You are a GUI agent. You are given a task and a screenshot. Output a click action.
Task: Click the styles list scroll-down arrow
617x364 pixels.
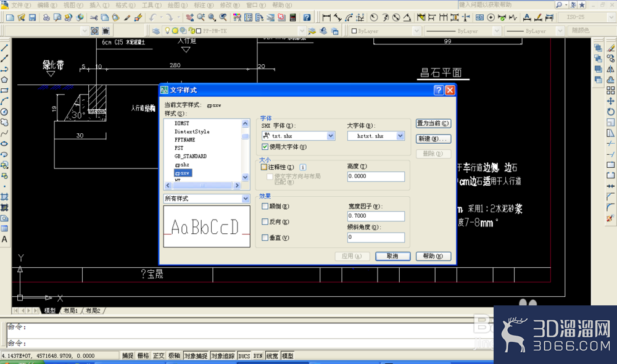(x=245, y=177)
